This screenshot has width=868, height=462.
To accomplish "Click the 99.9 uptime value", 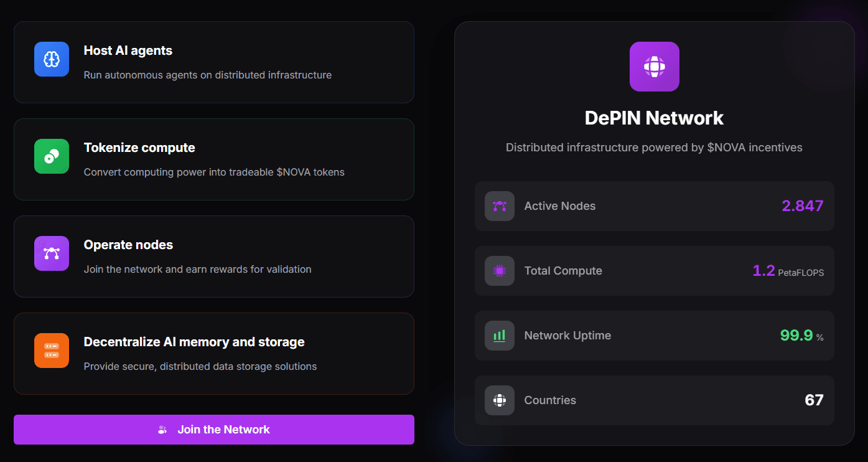I will [x=796, y=336].
